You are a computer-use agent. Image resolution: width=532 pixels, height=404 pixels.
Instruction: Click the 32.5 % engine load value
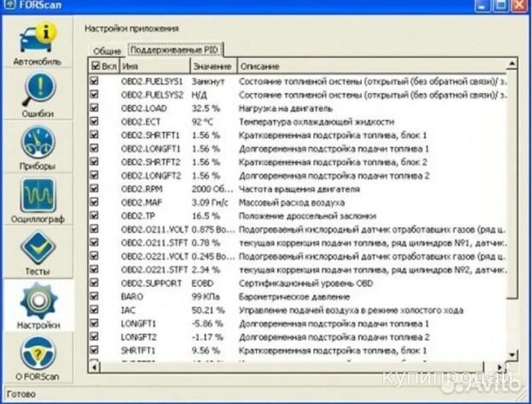pyautogui.click(x=206, y=108)
